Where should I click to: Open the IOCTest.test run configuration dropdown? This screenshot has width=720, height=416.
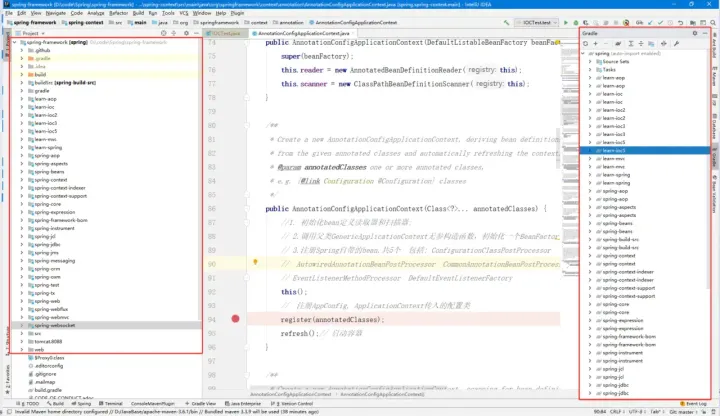pos(536,22)
